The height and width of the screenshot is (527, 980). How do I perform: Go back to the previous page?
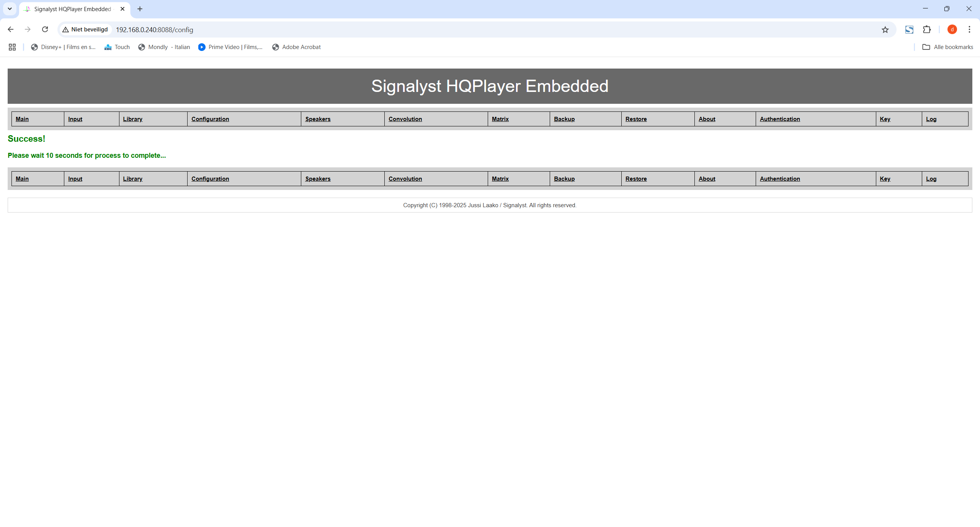[x=11, y=29]
